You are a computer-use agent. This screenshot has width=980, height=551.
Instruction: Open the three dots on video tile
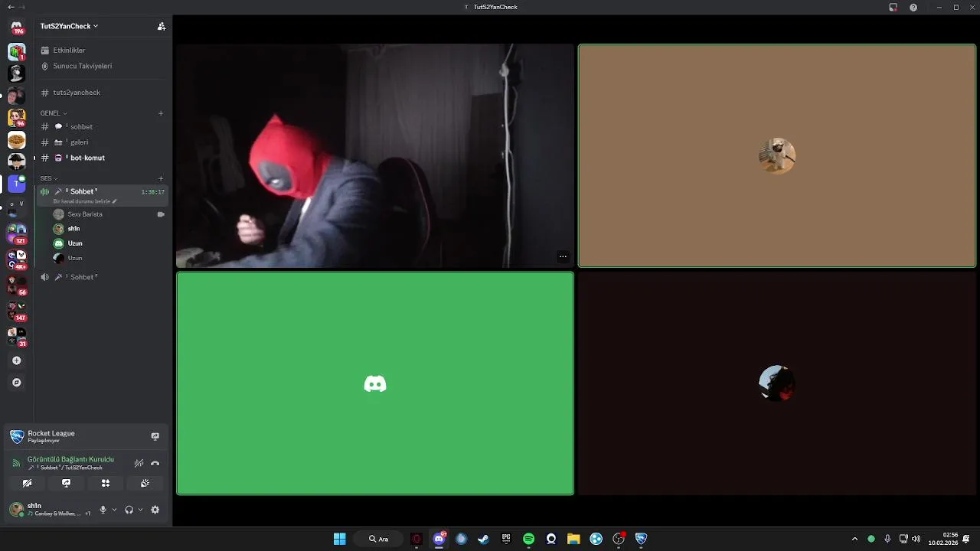click(563, 256)
